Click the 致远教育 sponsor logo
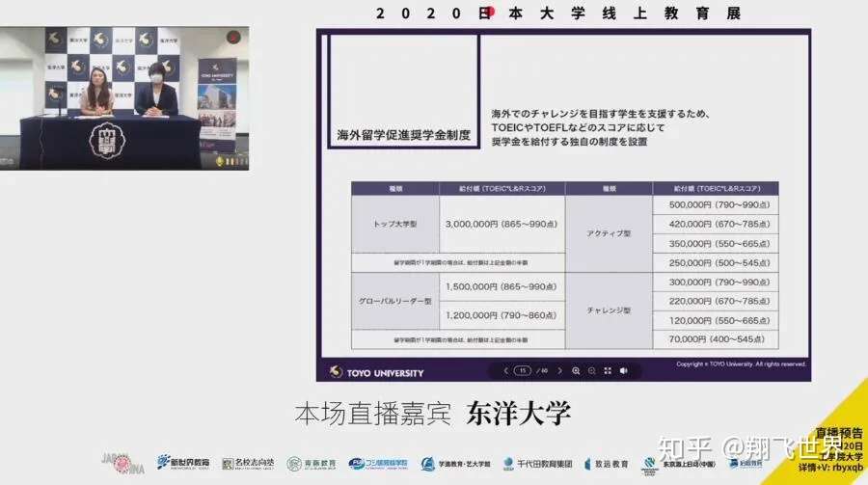 coord(607,464)
